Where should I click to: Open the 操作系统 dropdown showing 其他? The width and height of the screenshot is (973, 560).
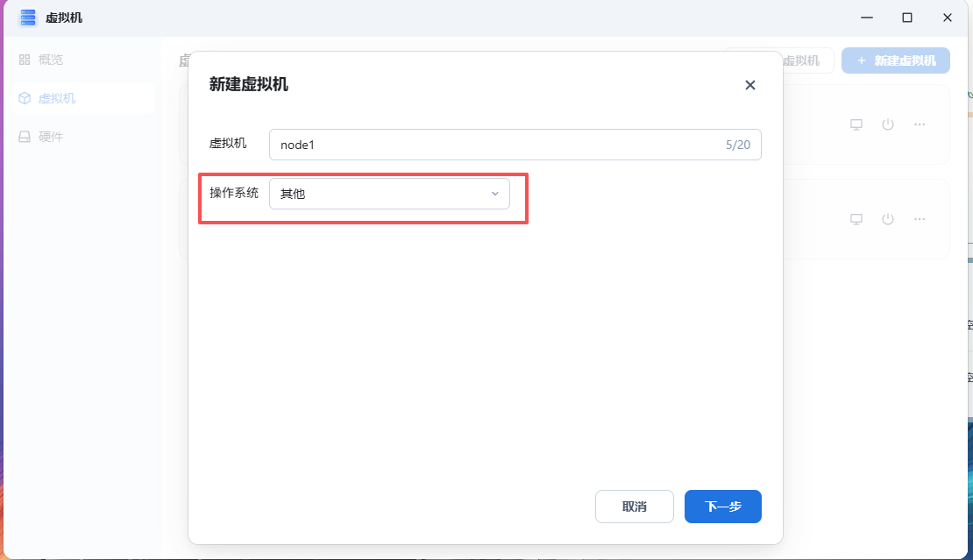[x=389, y=194]
